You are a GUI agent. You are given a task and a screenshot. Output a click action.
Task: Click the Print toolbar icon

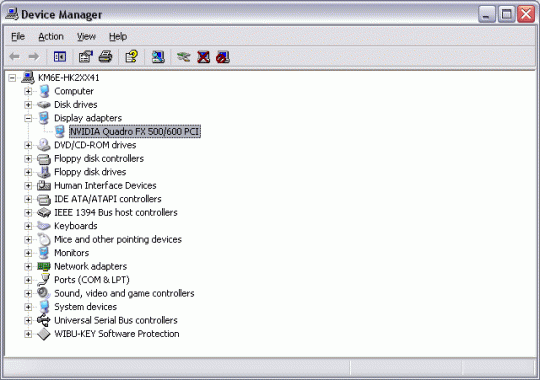105,57
